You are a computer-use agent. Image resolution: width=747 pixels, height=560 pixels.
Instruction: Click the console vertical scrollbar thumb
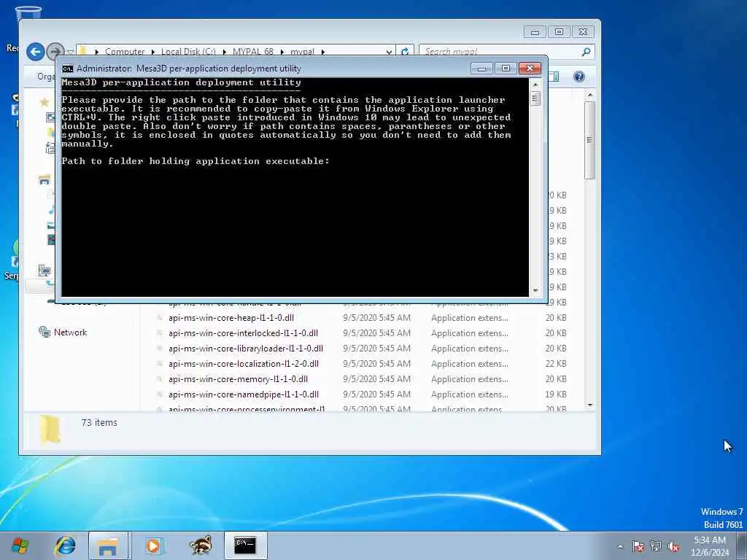pos(535,98)
